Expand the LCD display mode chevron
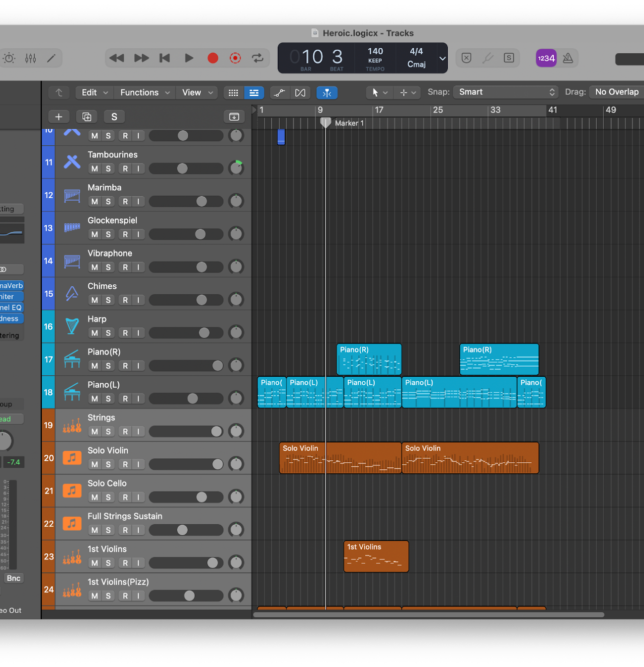The width and height of the screenshot is (644, 667). [x=442, y=58]
